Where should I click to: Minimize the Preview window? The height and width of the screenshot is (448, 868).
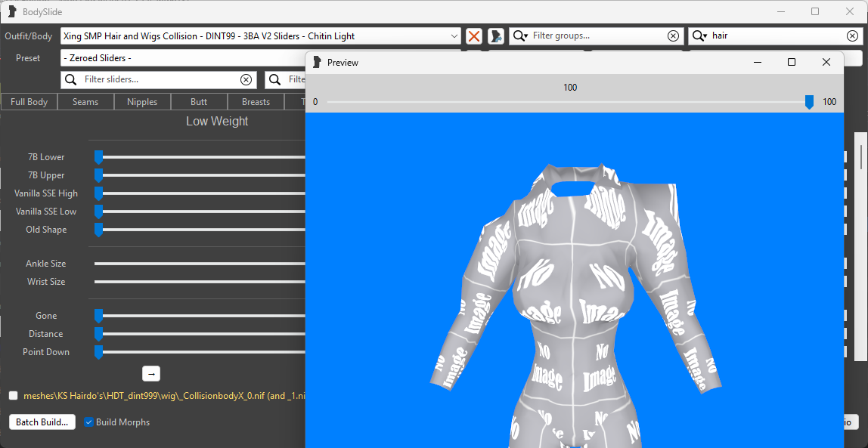pyautogui.click(x=757, y=63)
